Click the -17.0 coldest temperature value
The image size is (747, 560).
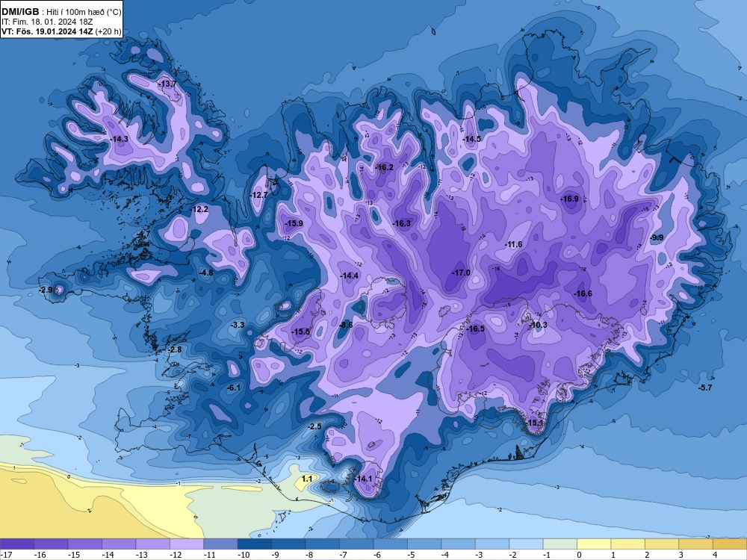(x=461, y=273)
